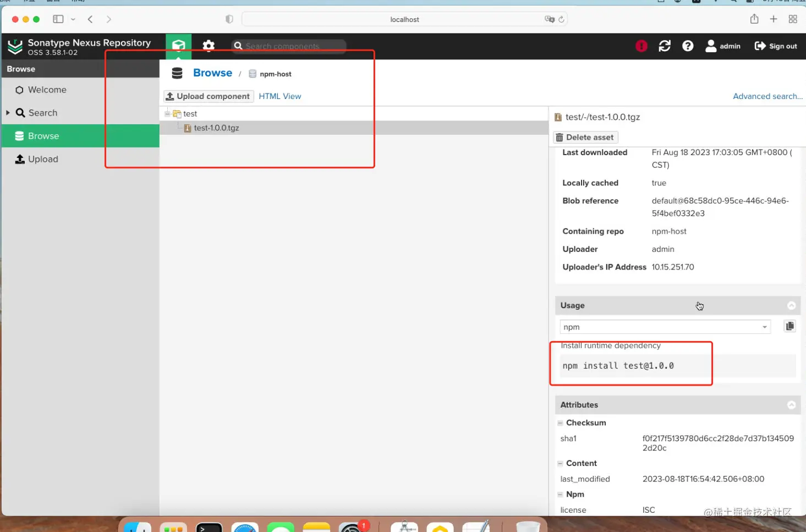Image resolution: width=806 pixels, height=532 pixels.
Task: Show Safari tab overview
Action: 793,19
